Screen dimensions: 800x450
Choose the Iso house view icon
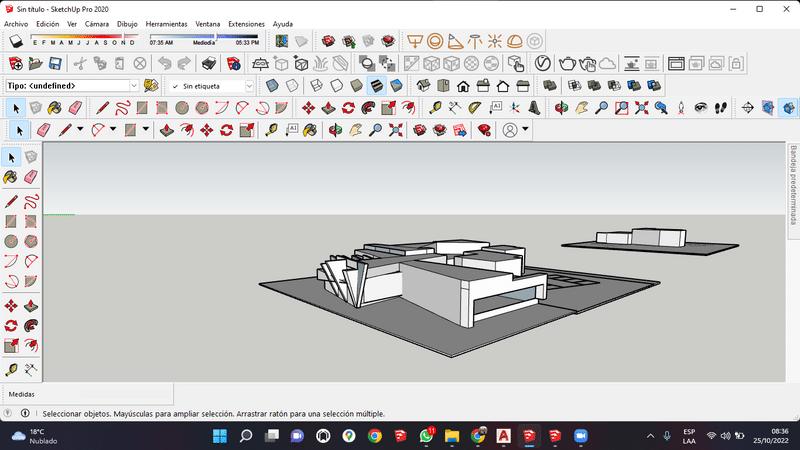(x=423, y=86)
